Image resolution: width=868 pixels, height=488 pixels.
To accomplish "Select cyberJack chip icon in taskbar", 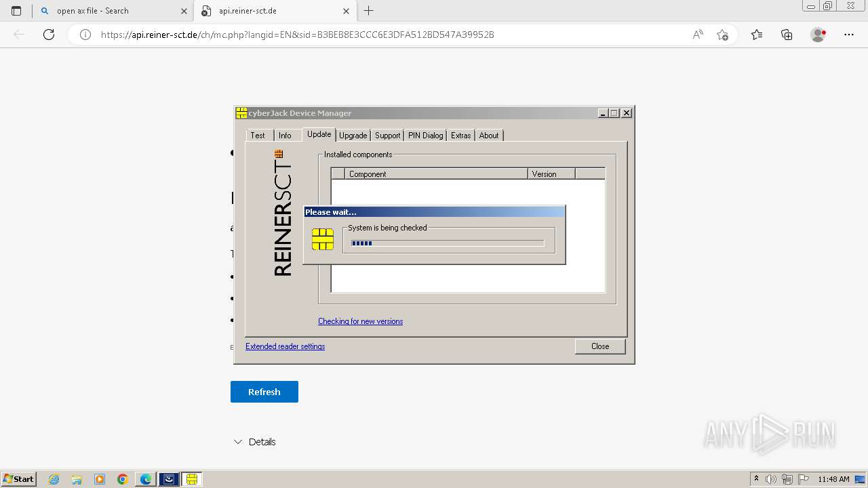I will 192,479.
